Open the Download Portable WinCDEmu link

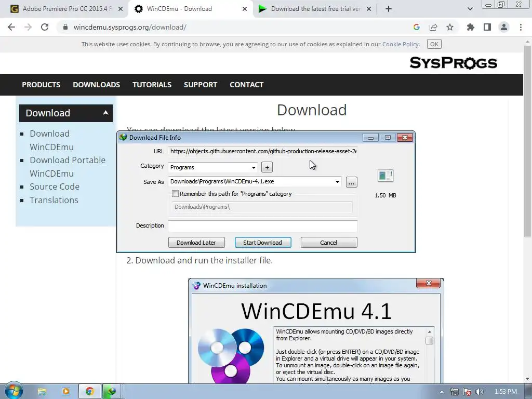click(x=68, y=167)
